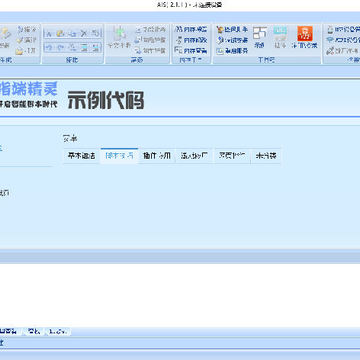Viewport: 360px width, 360px height.
Task: Click the phone icon item in rightmost group
Action: tap(343, 29)
